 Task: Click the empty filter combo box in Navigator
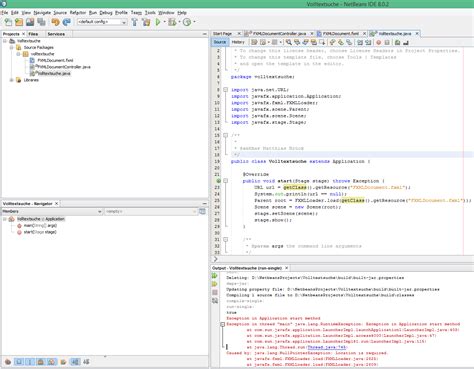[x=151, y=211]
